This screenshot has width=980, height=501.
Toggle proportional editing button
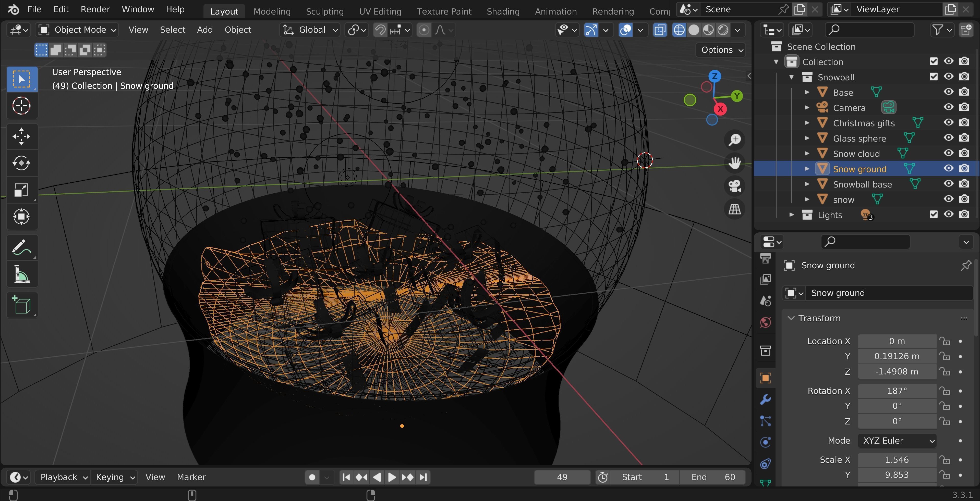pyautogui.click(x=424, y=30)
